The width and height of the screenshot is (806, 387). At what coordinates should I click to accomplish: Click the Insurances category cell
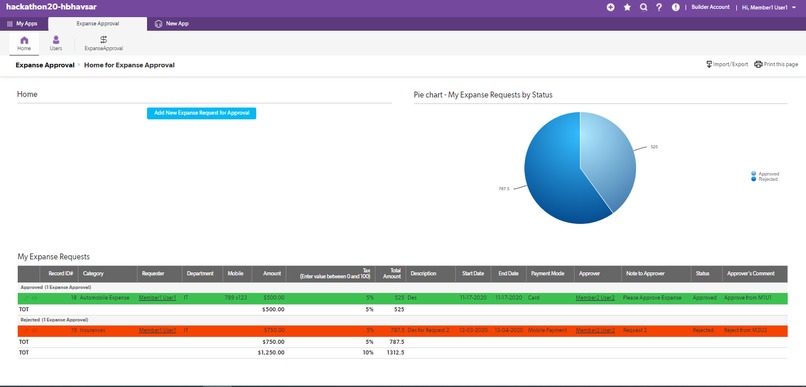coord(93,330)
